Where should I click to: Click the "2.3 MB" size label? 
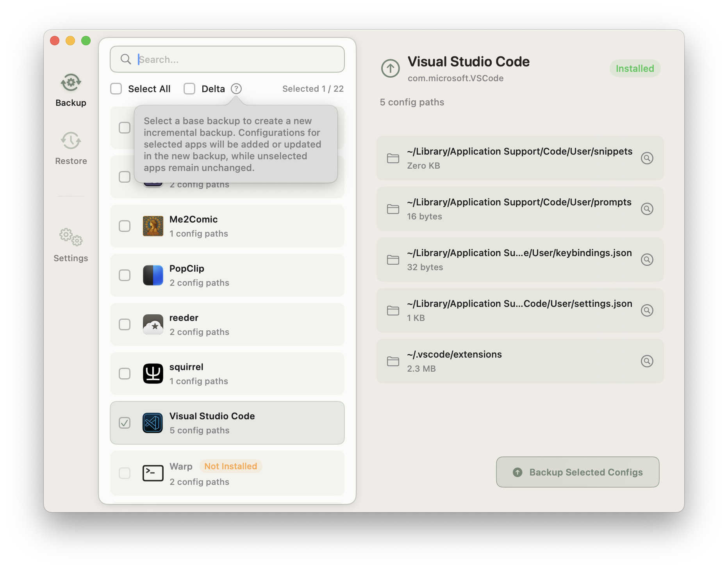click(x=421, y=369)
